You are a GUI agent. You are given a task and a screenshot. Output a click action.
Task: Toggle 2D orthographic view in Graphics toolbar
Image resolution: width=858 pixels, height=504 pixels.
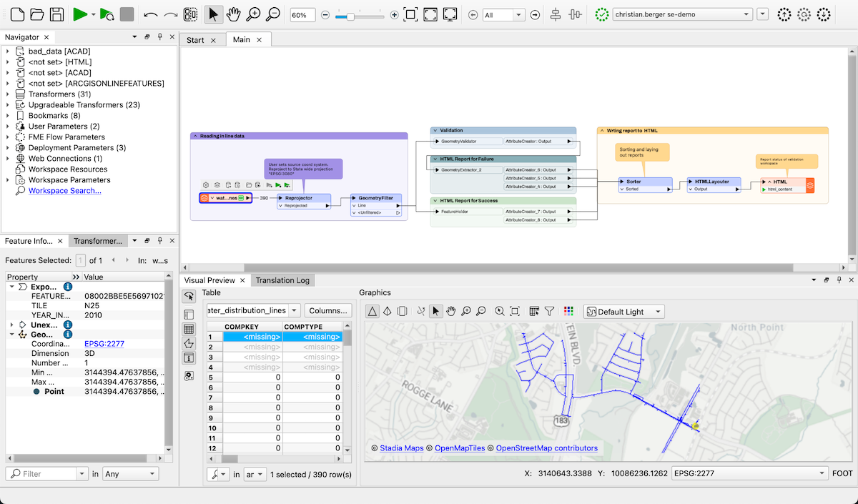pos(373,310)
